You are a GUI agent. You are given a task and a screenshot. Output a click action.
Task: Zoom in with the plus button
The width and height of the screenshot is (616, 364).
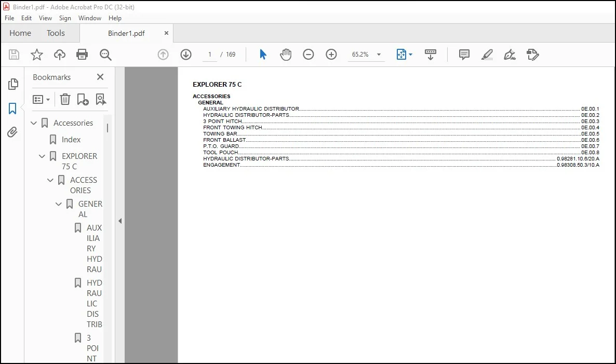click(x=331, y=55)
